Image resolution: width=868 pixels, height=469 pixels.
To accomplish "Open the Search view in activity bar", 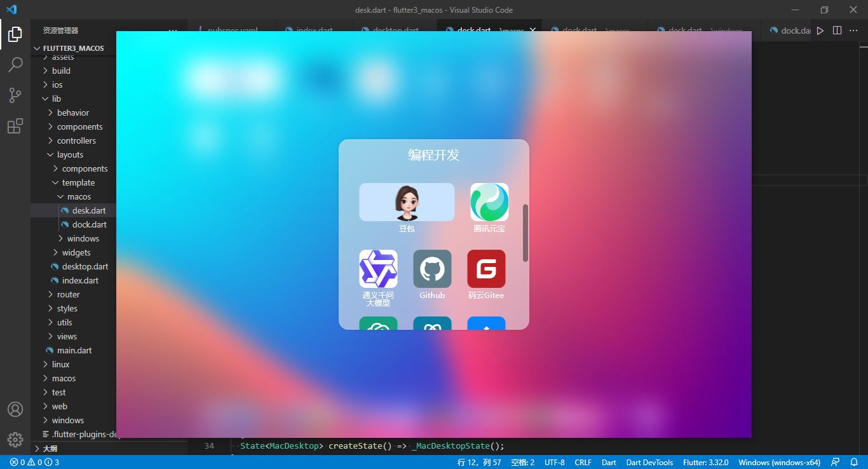I will click(15, 65).
